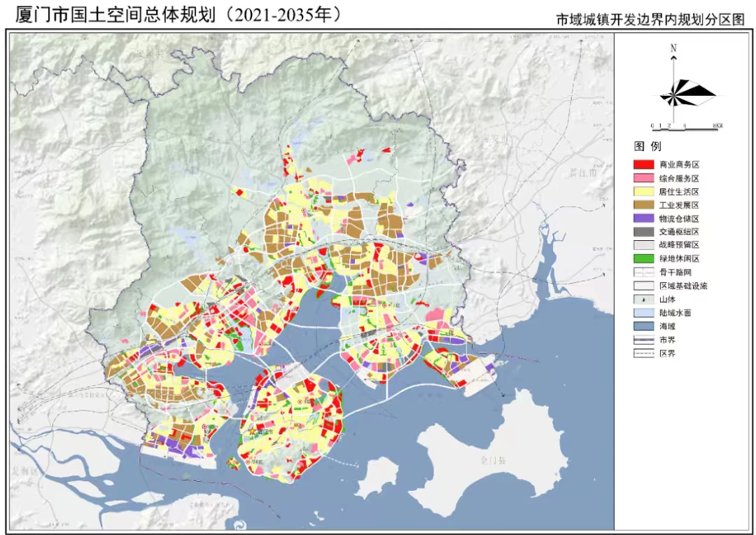756x535 pixels.
Task: Click the 工业发展区 legend label
Action: point(679,205)
